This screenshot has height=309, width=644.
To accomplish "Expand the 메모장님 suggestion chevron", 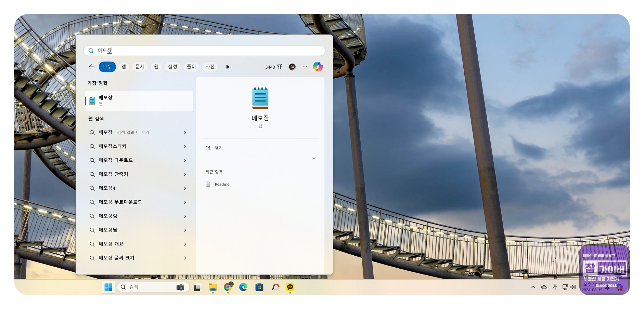I will coord(185,230).
